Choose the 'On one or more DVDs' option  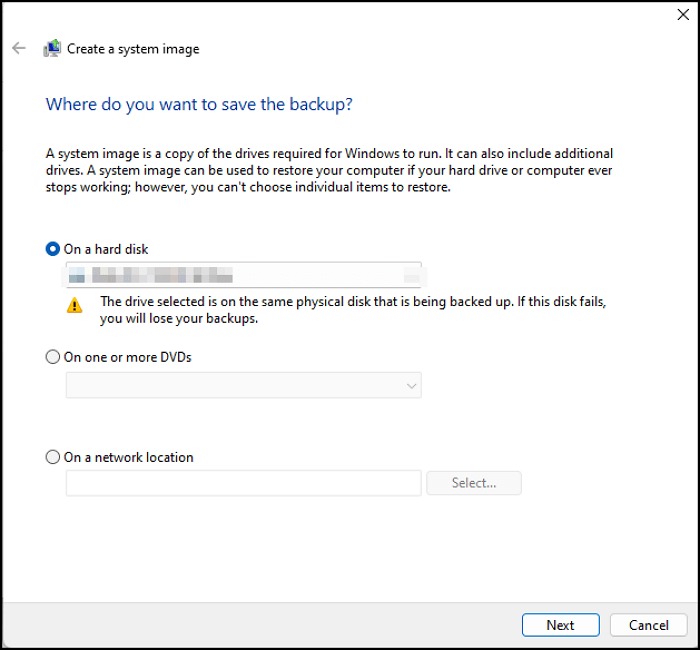point(53,357)
